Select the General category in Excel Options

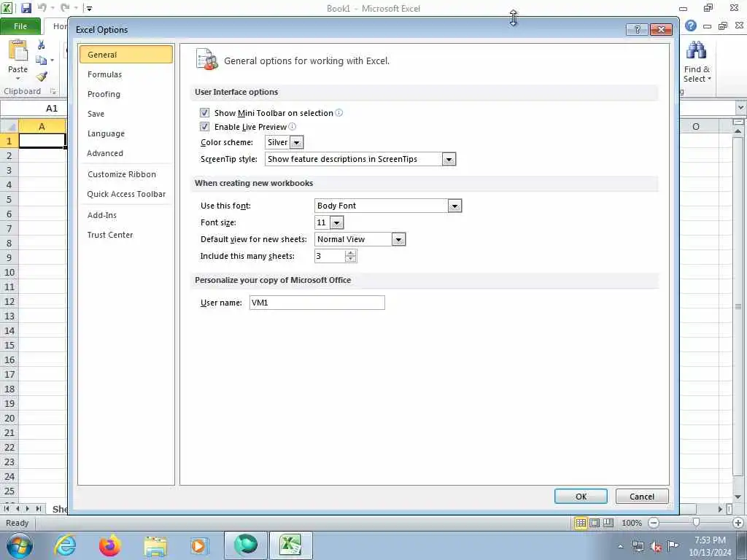(x=125, y=55)
